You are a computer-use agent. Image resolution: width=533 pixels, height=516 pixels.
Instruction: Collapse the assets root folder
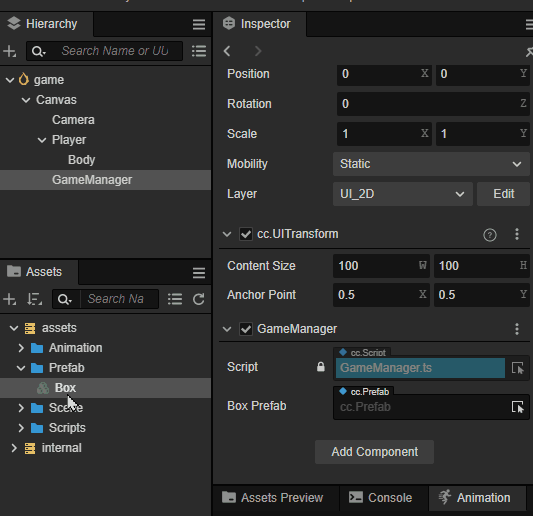[14, 328]
